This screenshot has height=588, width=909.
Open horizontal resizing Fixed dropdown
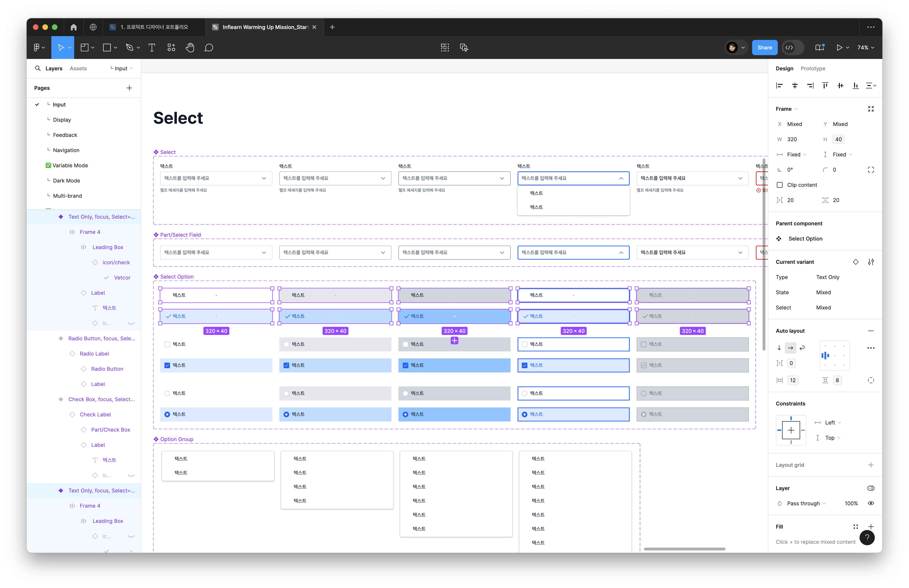(x=796, y=154)
